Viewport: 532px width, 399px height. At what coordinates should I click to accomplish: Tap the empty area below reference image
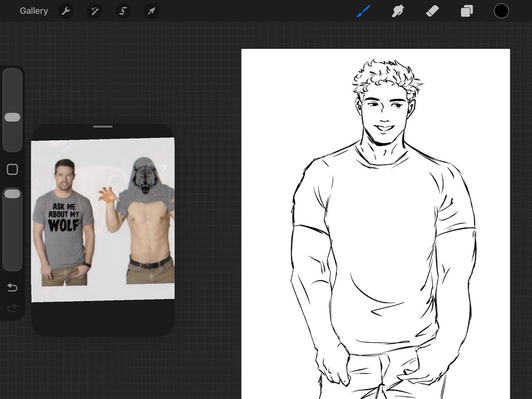(x=103, y=318)
